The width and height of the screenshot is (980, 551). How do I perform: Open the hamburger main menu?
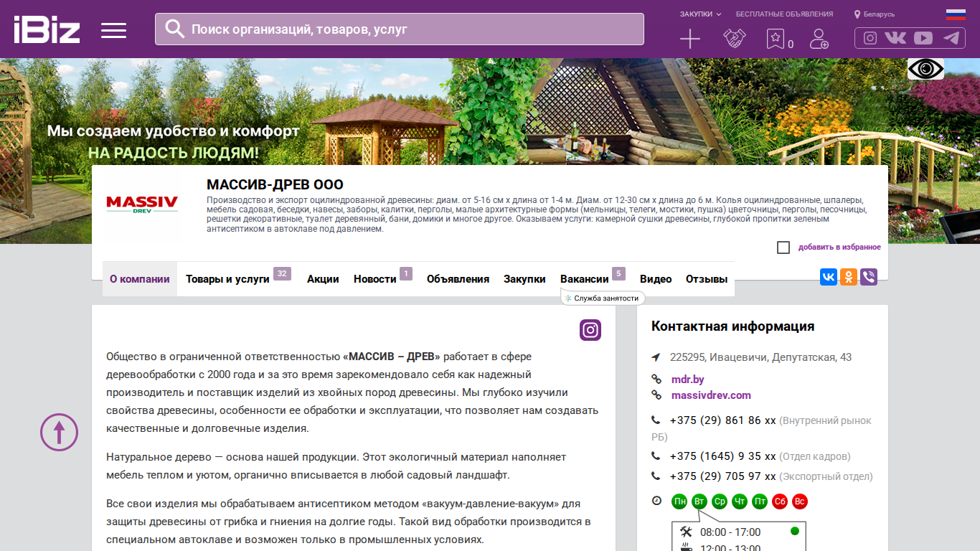point(113,30)
